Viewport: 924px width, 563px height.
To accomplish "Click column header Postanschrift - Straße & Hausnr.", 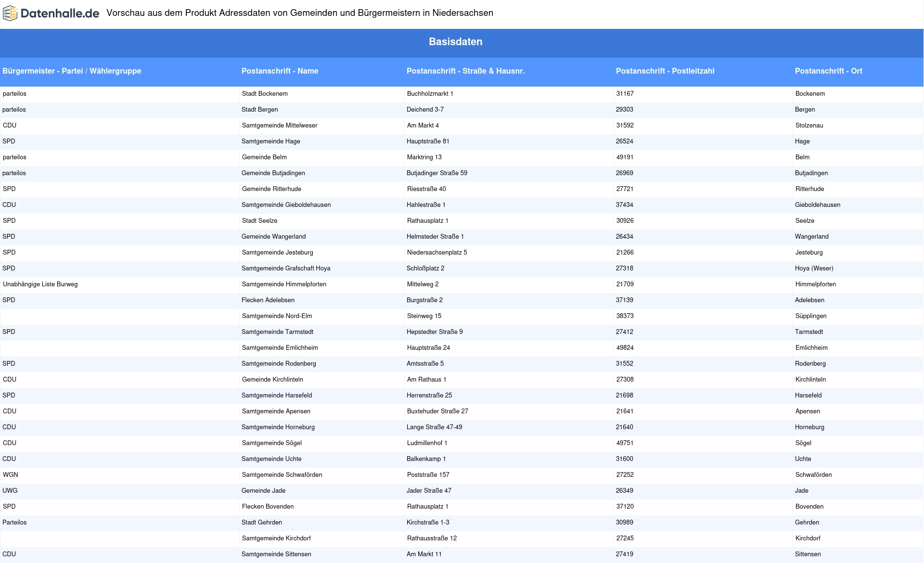I will pos(465,71).
